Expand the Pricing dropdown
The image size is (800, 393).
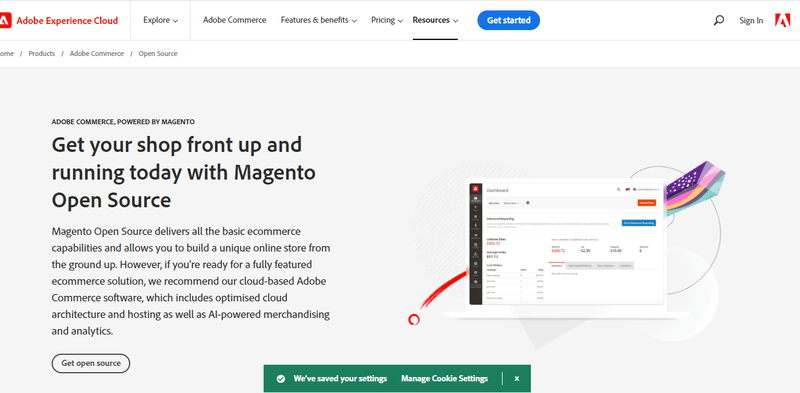point(387,20)
